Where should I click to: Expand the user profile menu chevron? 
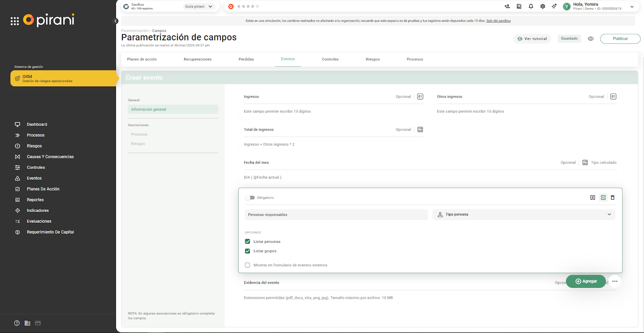pos(632,7)
